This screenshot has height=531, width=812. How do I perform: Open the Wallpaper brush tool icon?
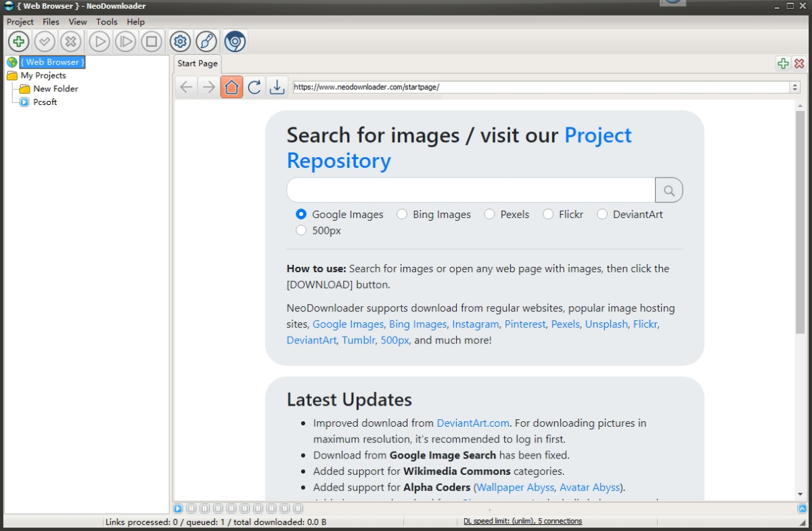click(x=206, y=41)
